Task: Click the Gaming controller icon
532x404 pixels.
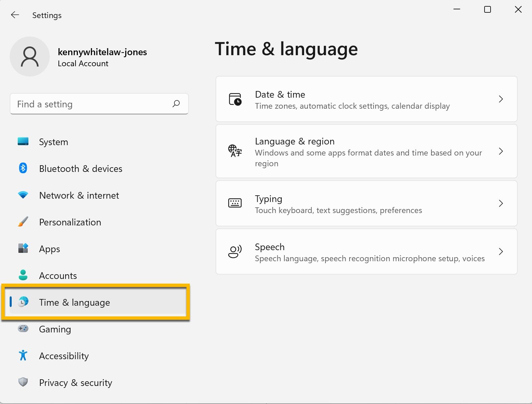Action: (23, 328)
